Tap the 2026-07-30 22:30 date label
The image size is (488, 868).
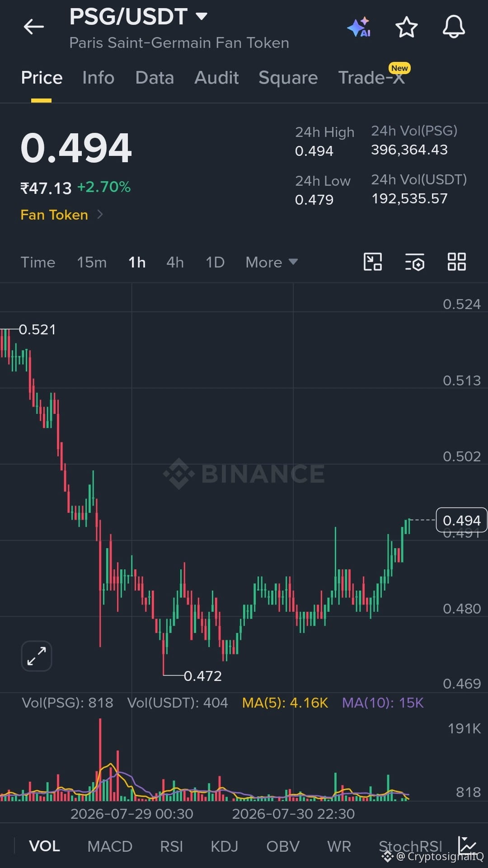(x=293, y=814)
